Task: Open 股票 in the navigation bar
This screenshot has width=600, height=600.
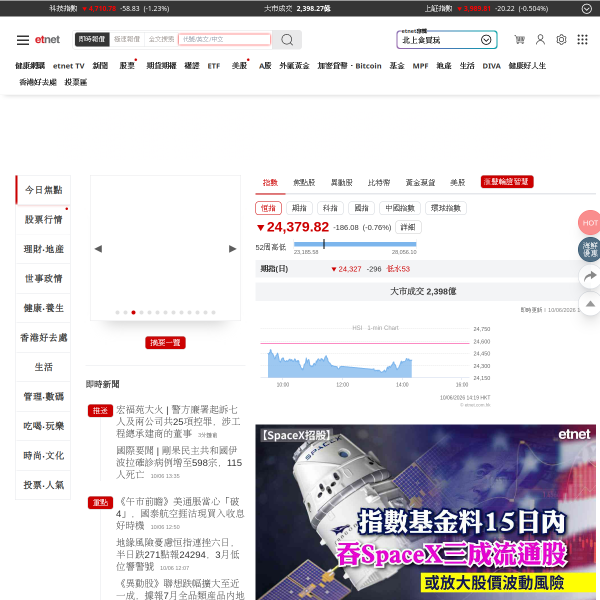Action: (x=127, y=66)
